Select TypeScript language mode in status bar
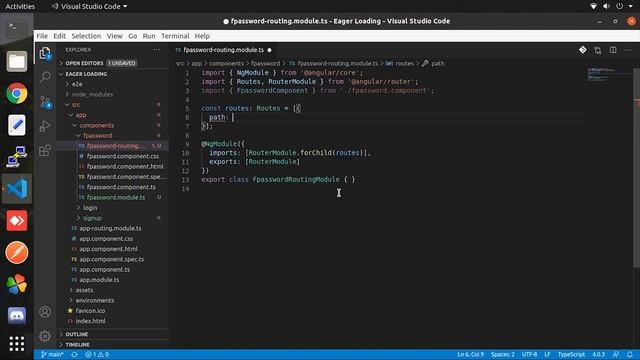 click(571, 354)
